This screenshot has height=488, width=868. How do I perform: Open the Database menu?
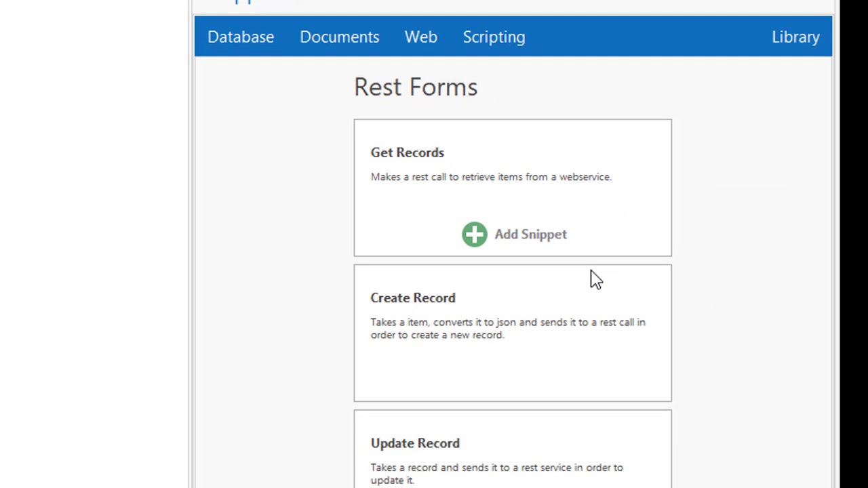tap(241, 37)
